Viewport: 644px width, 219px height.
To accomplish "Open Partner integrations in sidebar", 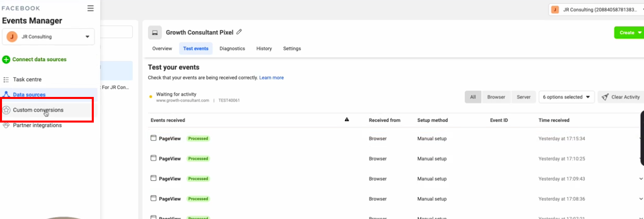I will (x=37, y=125).
